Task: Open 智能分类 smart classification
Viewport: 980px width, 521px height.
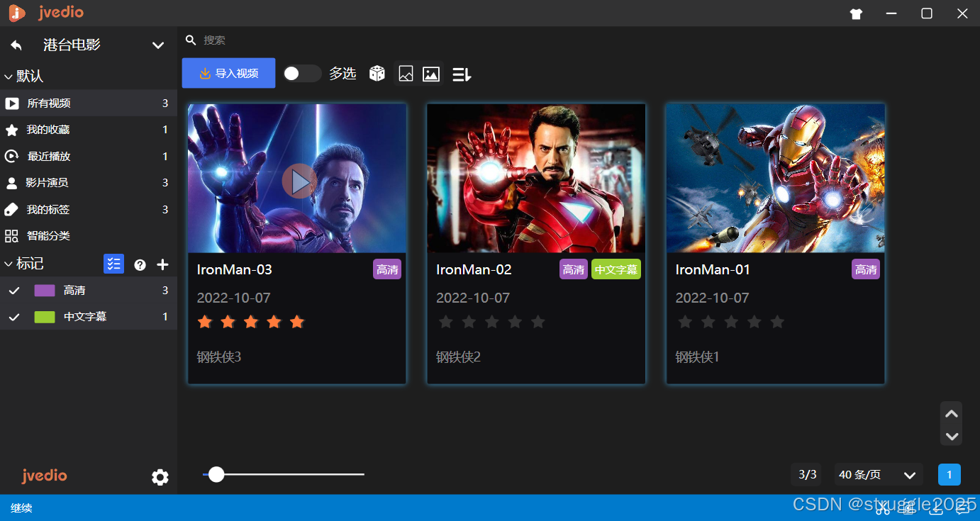Action: pyautogui.click(x=89, y=236)
